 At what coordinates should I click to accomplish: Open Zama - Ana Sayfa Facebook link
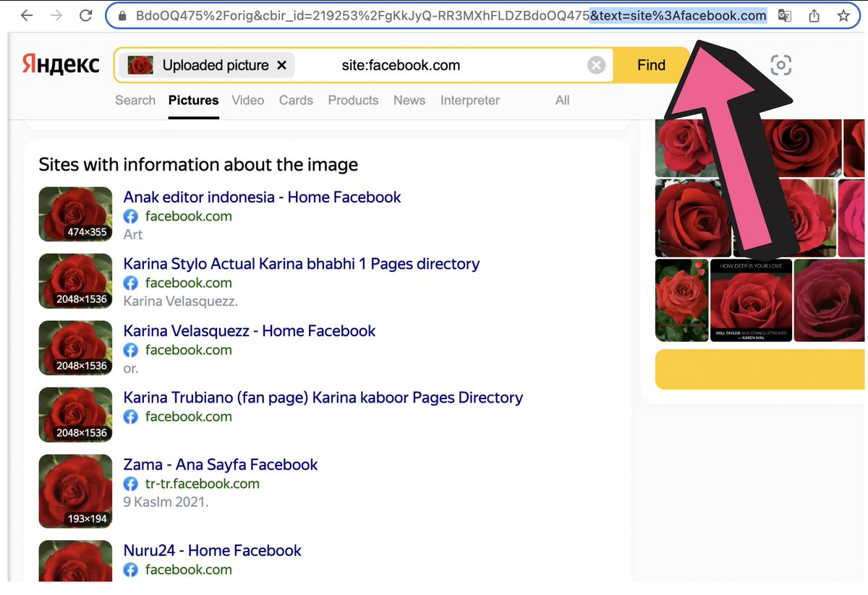pyautogui.click(x=221, y=464)
